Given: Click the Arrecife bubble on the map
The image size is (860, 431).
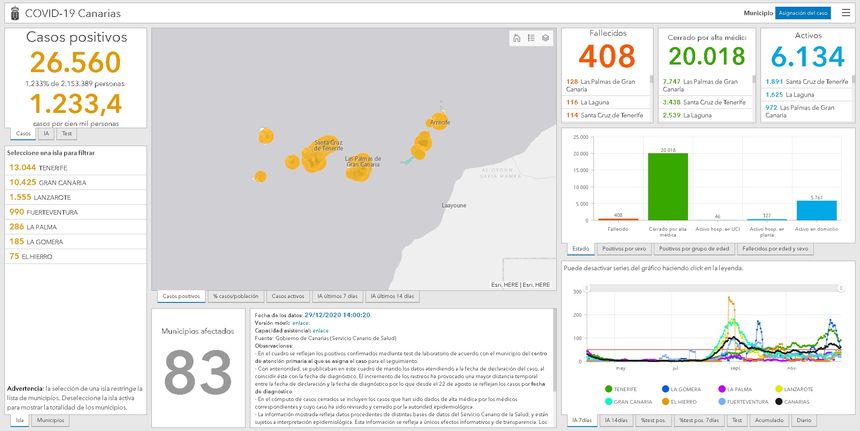Looking at the screenshot, I should (x=437, y=122).
